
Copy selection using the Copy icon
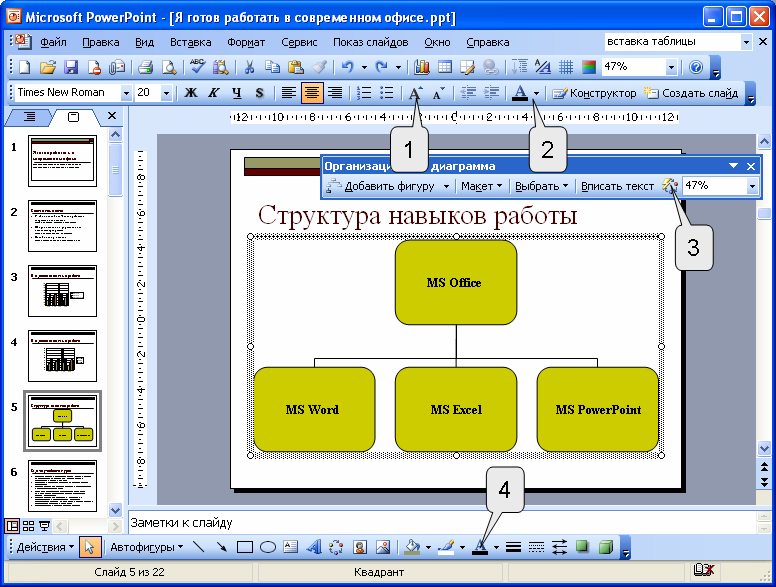coord(272,67)
